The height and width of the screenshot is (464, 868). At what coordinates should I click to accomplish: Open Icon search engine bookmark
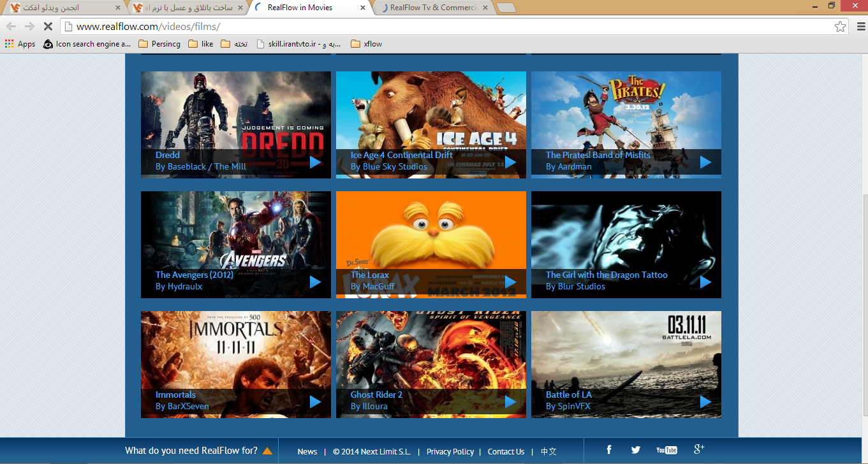(x=87, y=44)
